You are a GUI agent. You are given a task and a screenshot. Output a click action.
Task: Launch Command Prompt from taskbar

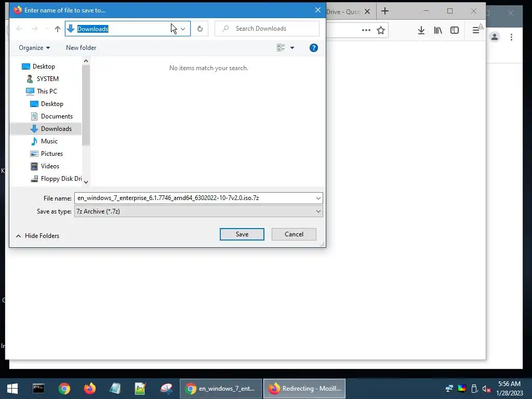coord(38,389)
